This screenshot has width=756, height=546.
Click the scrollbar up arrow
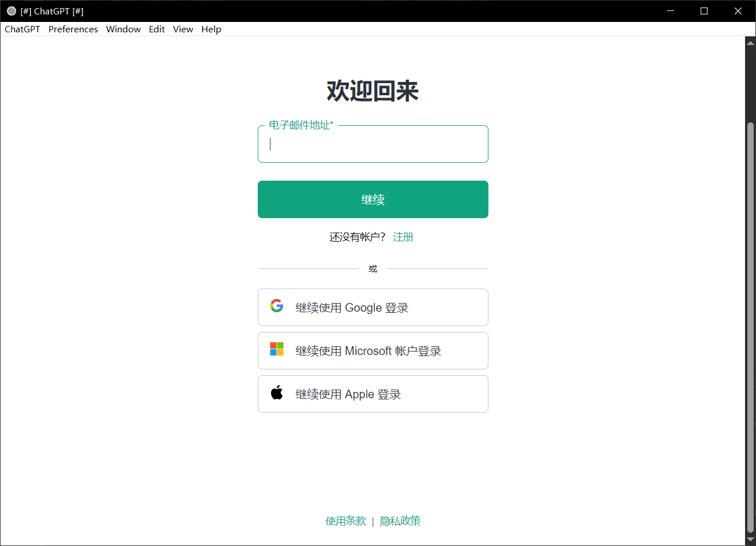tap(750, 42)
